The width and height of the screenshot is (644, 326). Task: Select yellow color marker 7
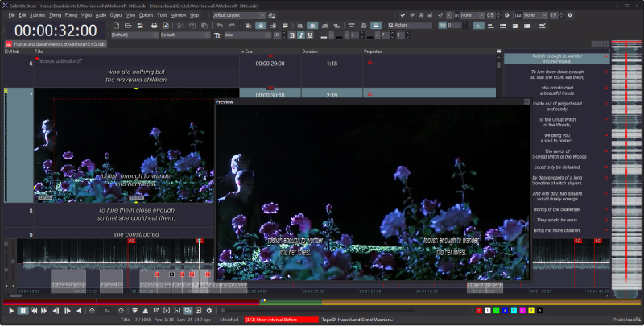click(531, 311)
